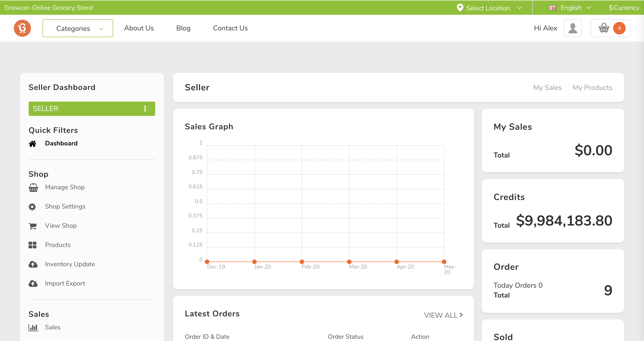
Task: Click the Import Export cloud icon
Action: (33, 283)
